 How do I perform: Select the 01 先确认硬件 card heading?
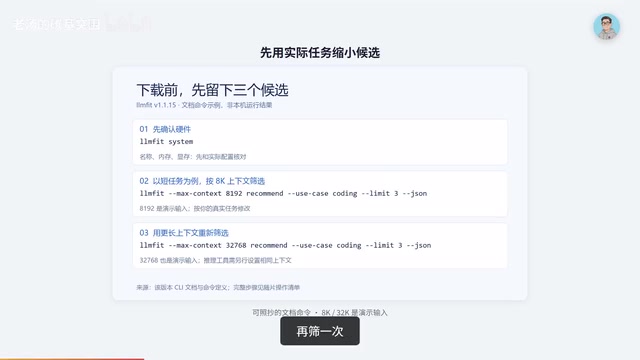point(165,129)
